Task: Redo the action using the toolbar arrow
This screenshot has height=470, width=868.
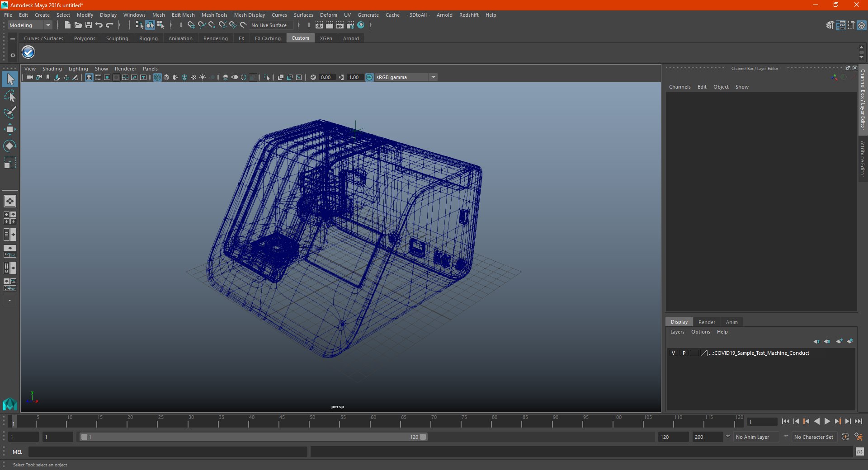Action: (x=109, y=25)
